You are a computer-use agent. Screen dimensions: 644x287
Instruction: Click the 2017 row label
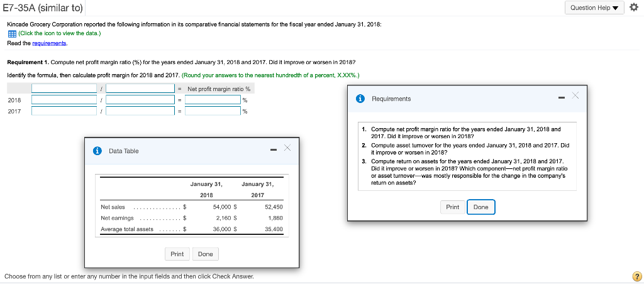[14, 111]
